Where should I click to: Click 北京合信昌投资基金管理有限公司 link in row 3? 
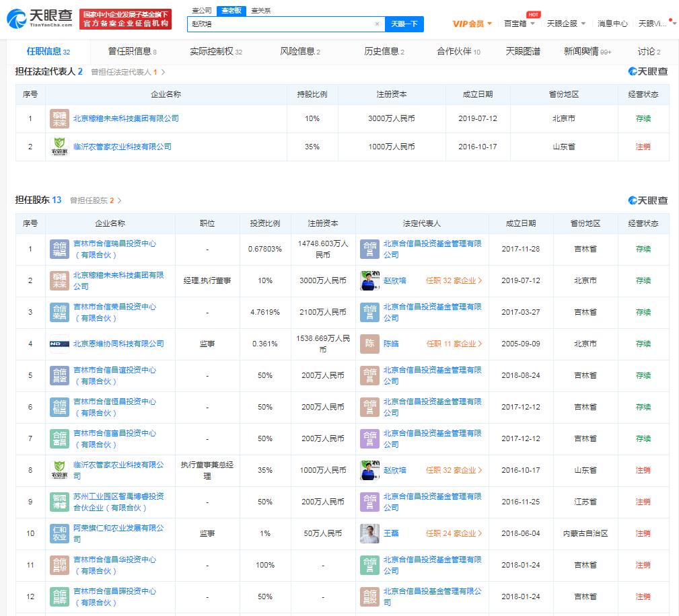pos(432,313)
